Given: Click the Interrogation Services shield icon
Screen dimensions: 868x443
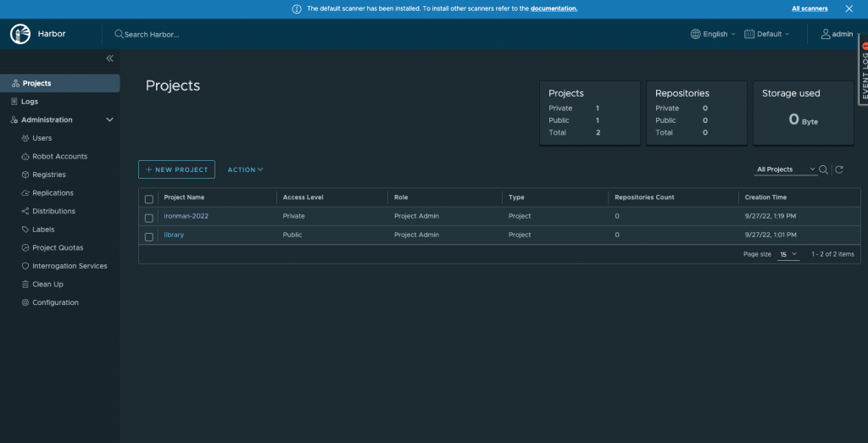Looking at the screenshot, I should click(x=25, y=266).
